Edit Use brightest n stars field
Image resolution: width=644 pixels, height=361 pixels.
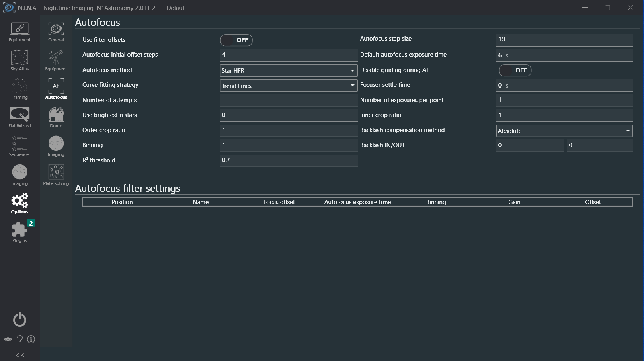click(289, 115)
